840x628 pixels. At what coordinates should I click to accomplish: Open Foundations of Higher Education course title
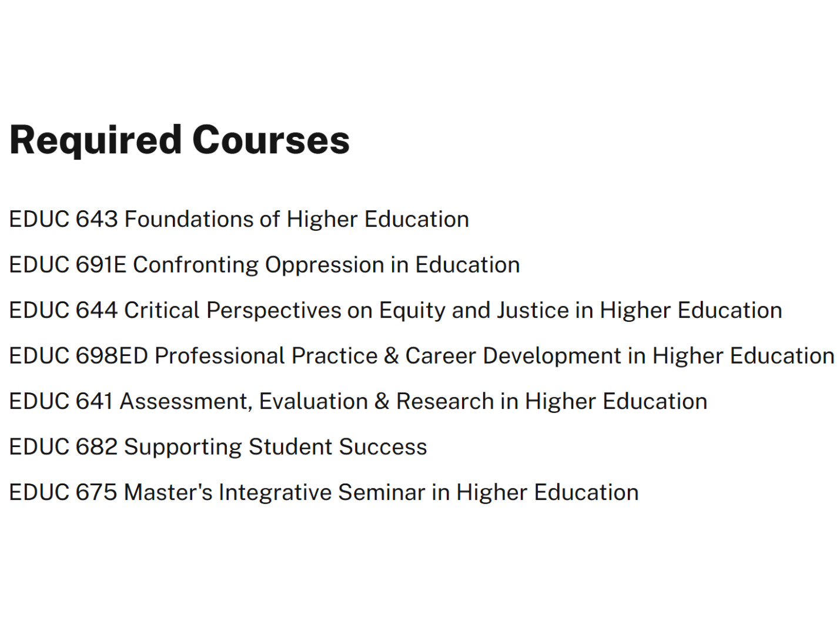pos(297,219)
